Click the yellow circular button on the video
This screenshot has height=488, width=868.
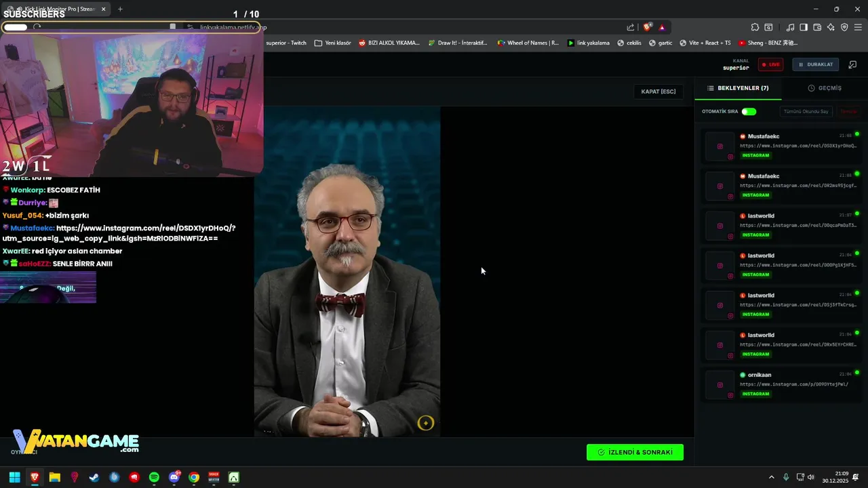pyautogui.click(x=426, y=423)
